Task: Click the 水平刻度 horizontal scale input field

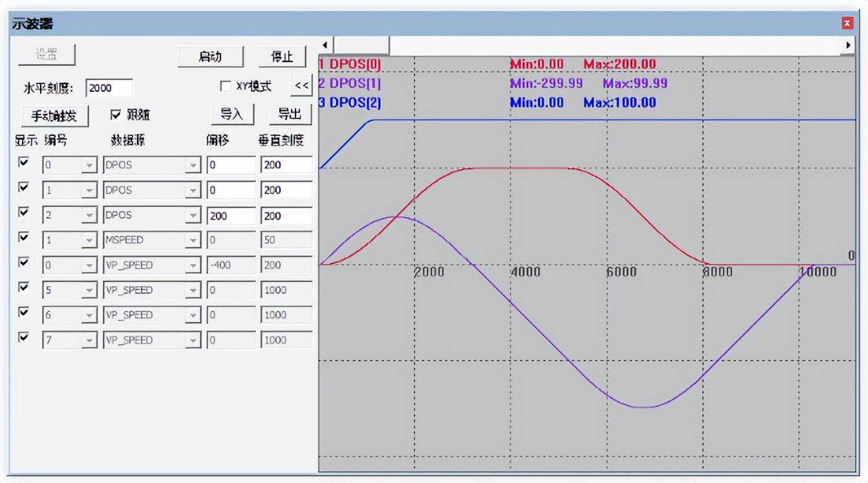Action: tap(109, 88)
